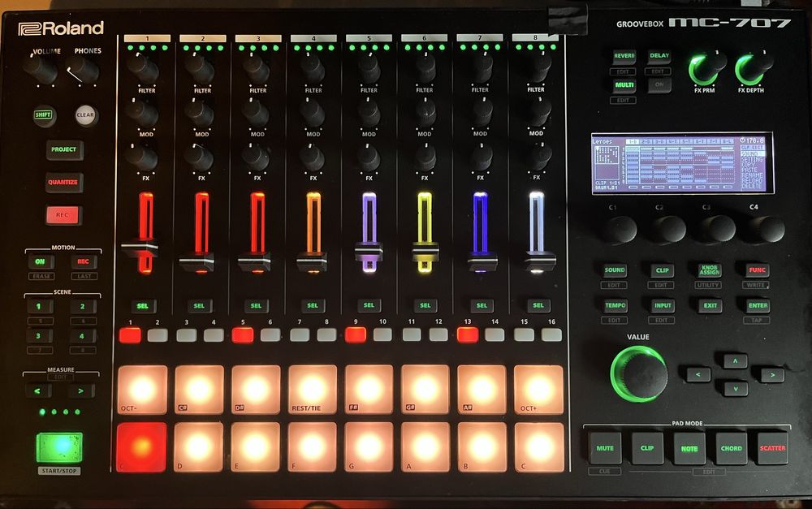Switch pad mode to CHORD
The image size is (812, 509).
(732, 448)
